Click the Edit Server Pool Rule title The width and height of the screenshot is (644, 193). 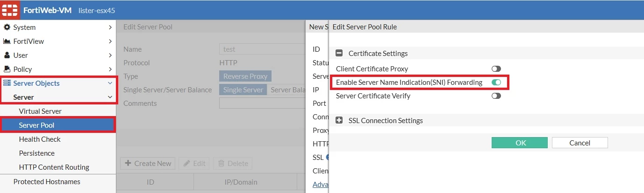365,27
